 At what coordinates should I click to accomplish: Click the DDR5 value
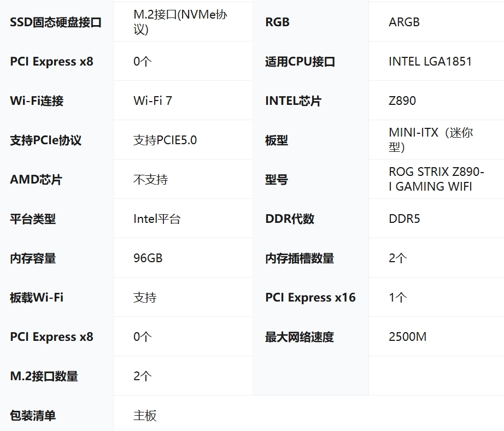click(x=405, y=219)
